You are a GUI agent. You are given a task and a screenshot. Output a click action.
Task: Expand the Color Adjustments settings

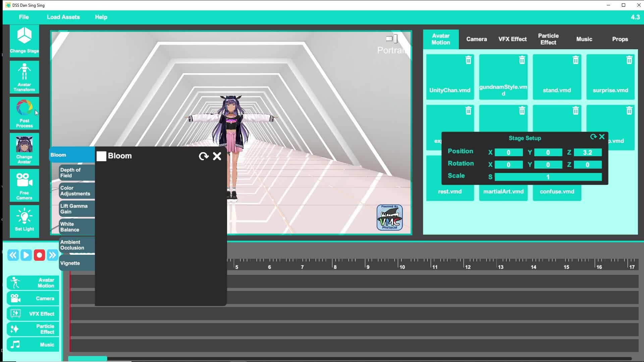(x=76, y=191)
